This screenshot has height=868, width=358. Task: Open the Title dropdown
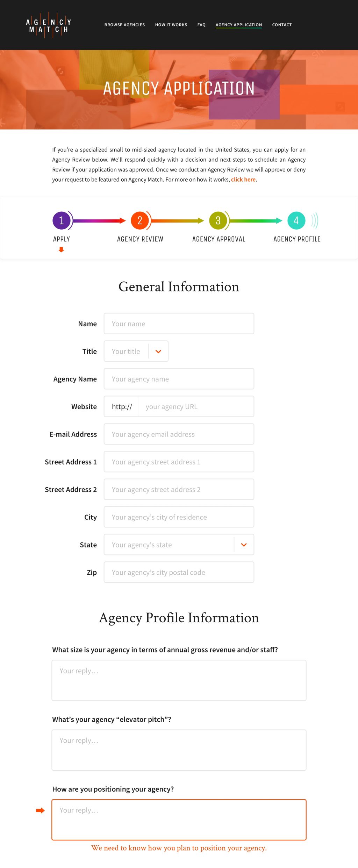(x=158, y=351)
